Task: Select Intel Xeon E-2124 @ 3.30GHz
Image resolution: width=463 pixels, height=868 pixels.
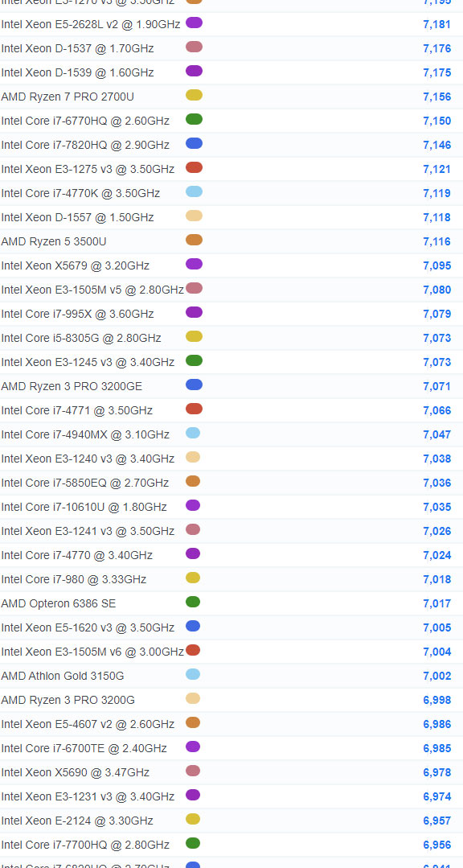Action: coord(77,821)
